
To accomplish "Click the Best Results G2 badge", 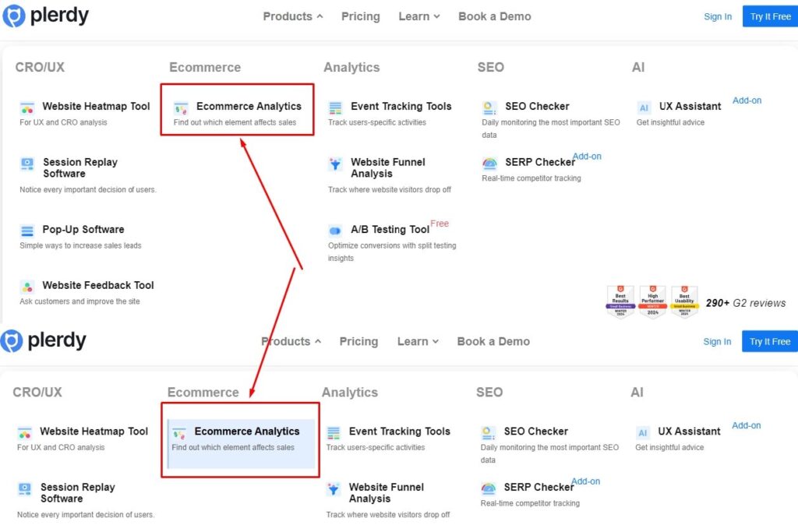I will click(620, 299).
